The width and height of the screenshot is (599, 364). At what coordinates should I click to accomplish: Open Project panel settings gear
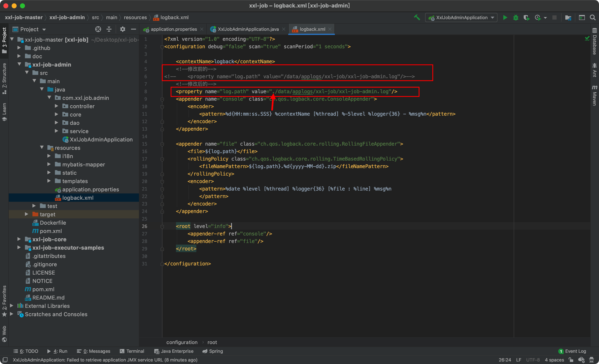tap(123, 29)
